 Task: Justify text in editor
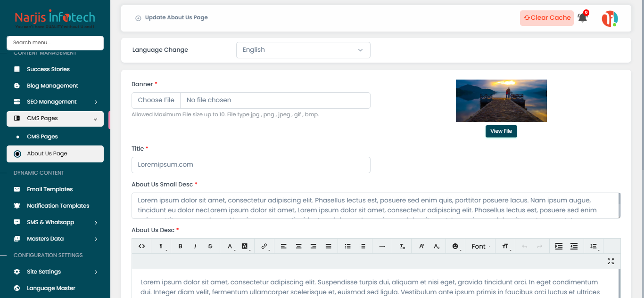pyautogui.click(x=329, y=246)
